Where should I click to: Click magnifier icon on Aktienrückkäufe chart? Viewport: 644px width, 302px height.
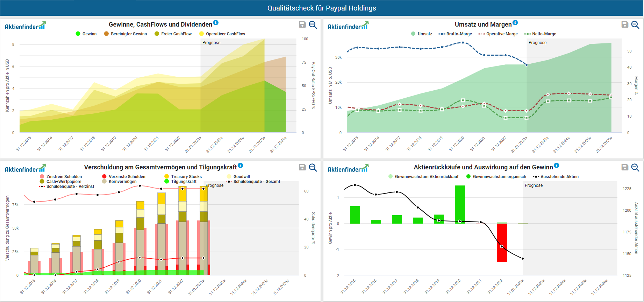pyautogui.click(x=635, y=168)
